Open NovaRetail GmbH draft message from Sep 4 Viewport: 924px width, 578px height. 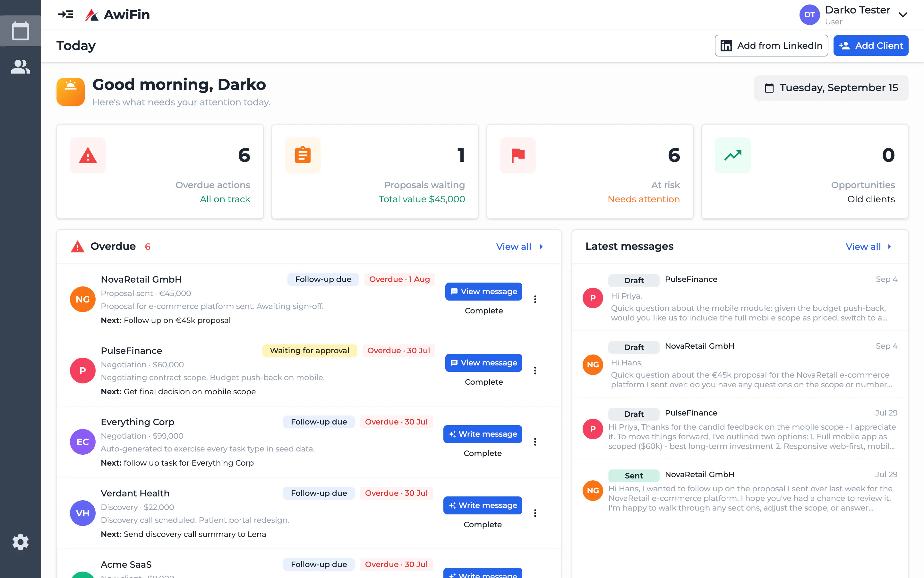(740, 364)
